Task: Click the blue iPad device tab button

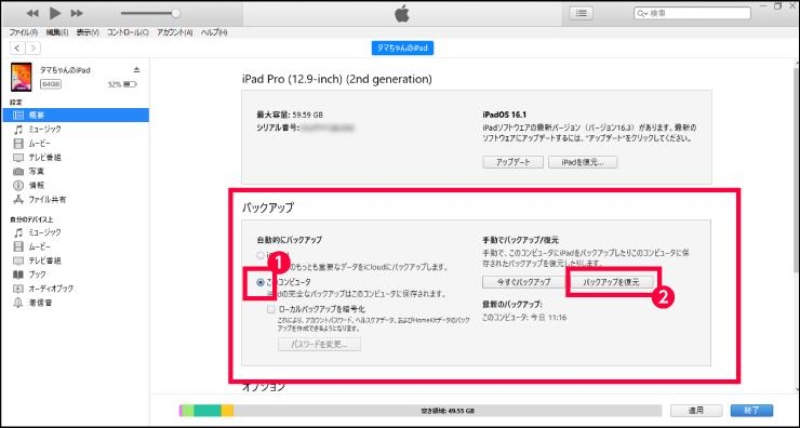Action: tap(404, 48)
